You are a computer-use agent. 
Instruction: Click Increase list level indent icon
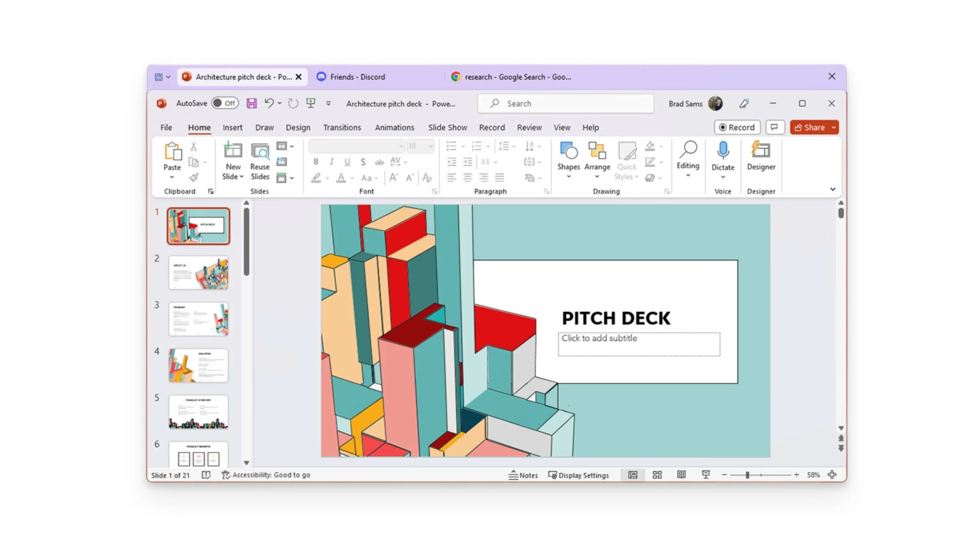[468, 162]
